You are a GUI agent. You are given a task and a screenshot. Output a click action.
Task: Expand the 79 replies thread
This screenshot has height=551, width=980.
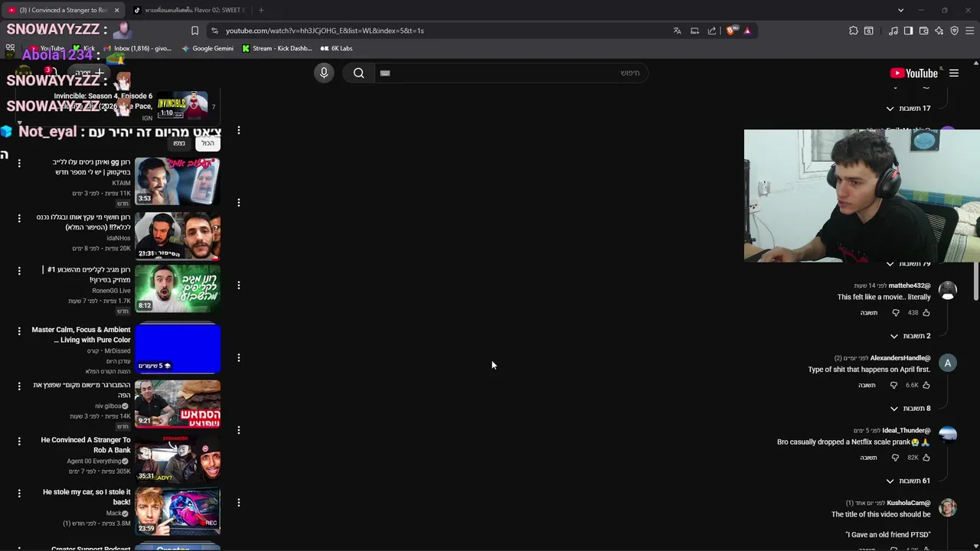tap(908, 264)
